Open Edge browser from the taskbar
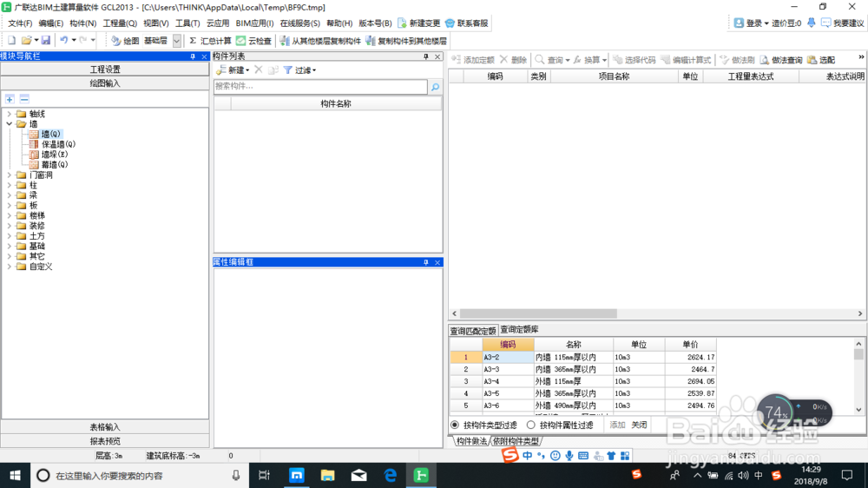This screenshot has width=868, height=488. tap(391, 475)
